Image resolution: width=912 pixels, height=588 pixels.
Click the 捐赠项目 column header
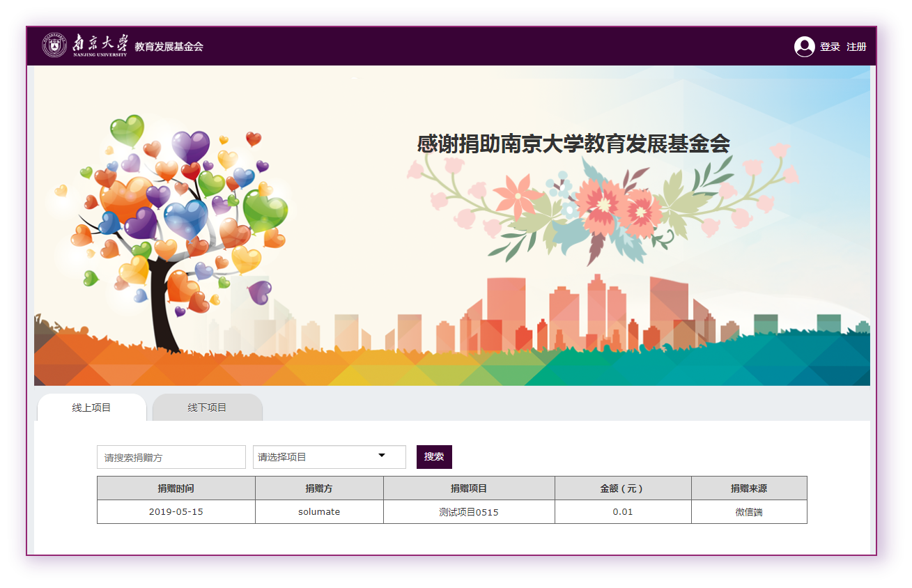pyautogui.click(x=469, y=488)
